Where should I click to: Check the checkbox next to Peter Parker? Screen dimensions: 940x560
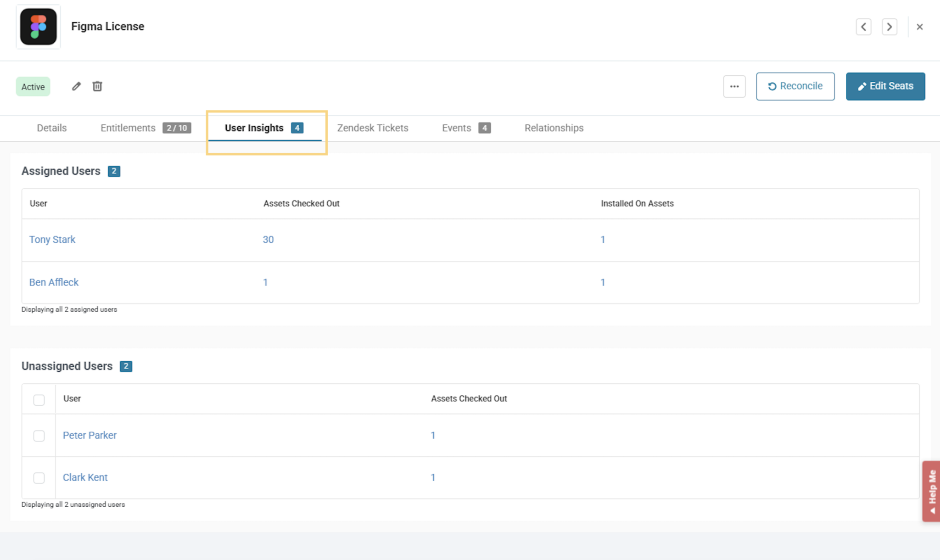point(39,436)
